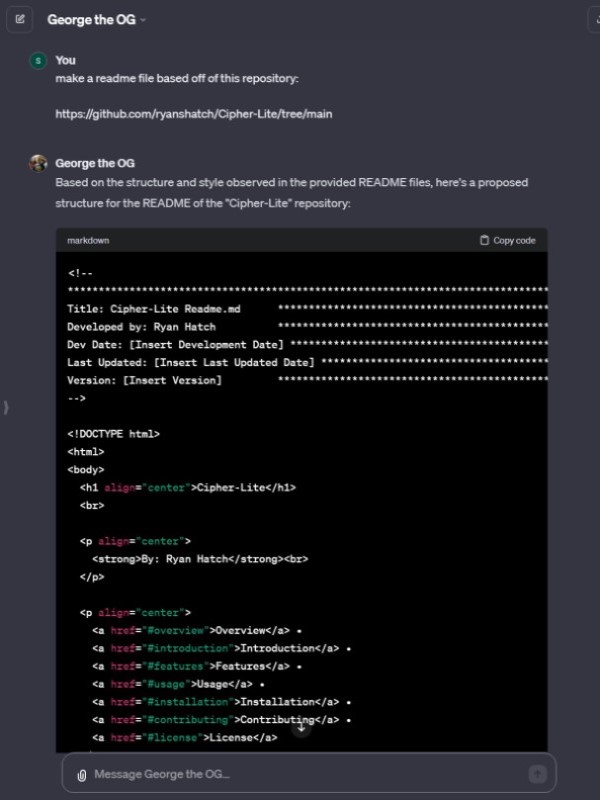Click the George the OG profile picture

click(x=38, y=163)
